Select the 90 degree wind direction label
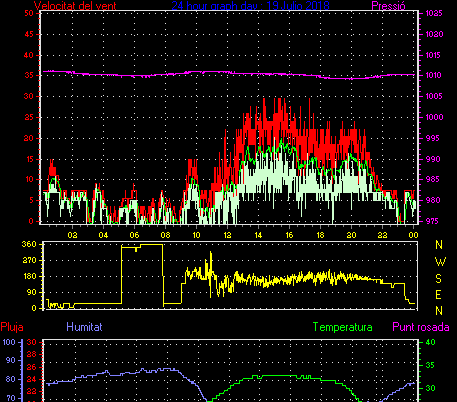457x402 pixels. pyautogui.click(x=31, y=292)
